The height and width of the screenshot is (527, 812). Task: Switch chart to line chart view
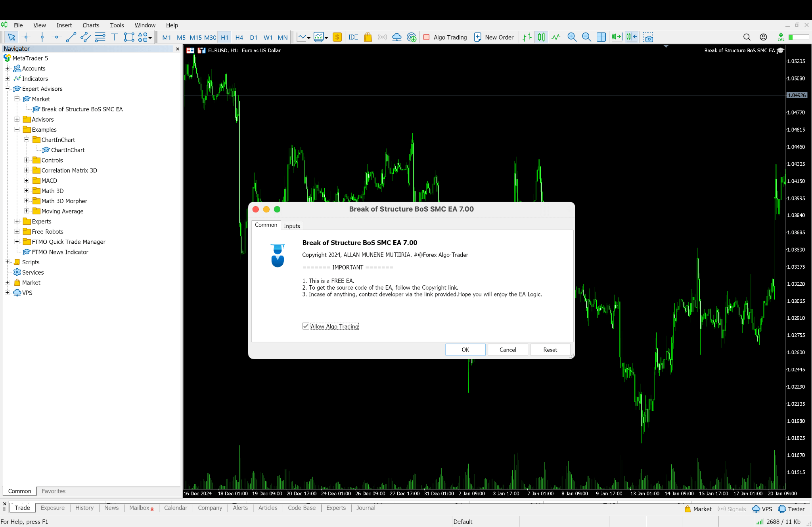coord(556,37)
